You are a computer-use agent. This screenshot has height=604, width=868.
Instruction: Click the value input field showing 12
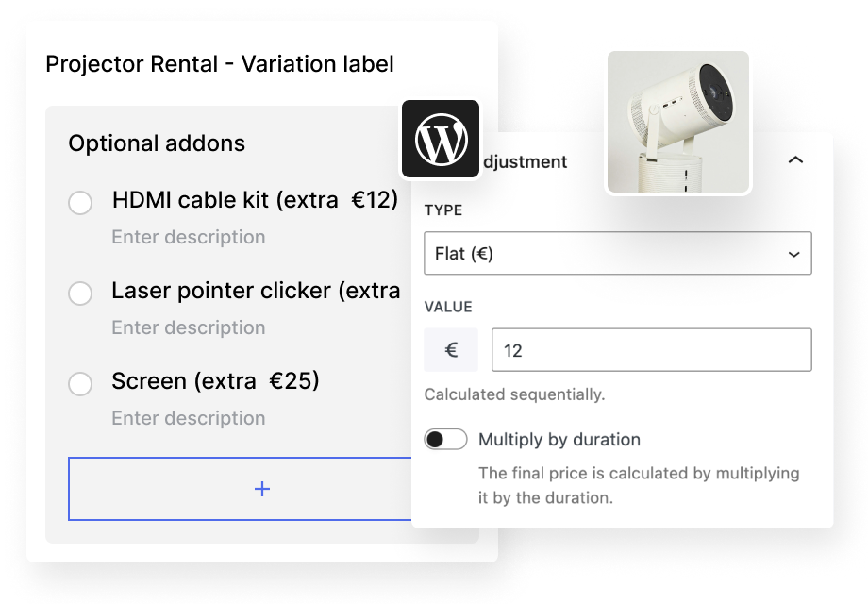(x=651, y=350)
